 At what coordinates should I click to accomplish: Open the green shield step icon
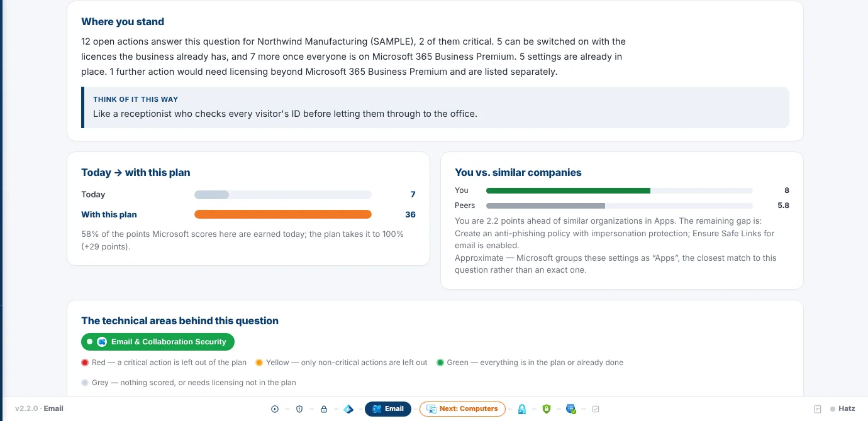coord(547,409)
